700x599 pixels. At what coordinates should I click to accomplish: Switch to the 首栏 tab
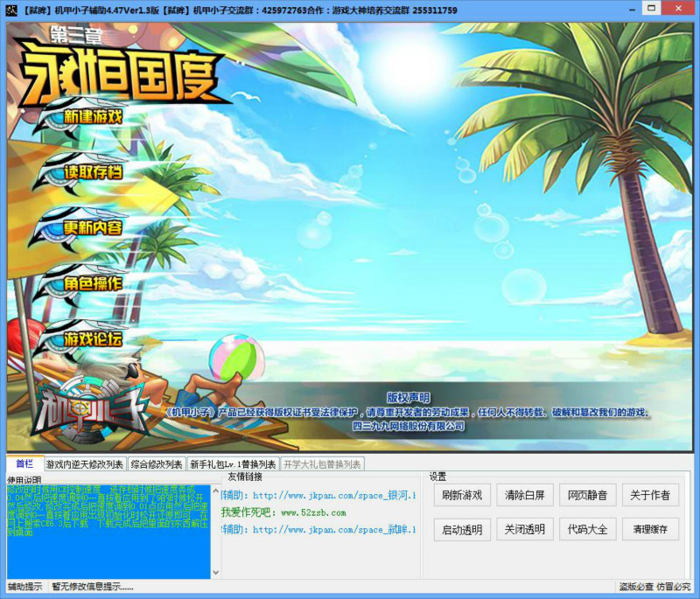click(24, 463)
